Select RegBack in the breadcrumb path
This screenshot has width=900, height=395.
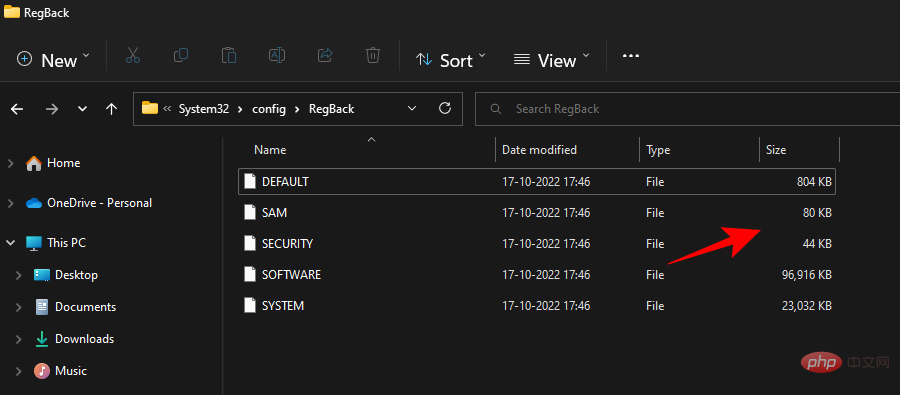[x=332, y=109]
